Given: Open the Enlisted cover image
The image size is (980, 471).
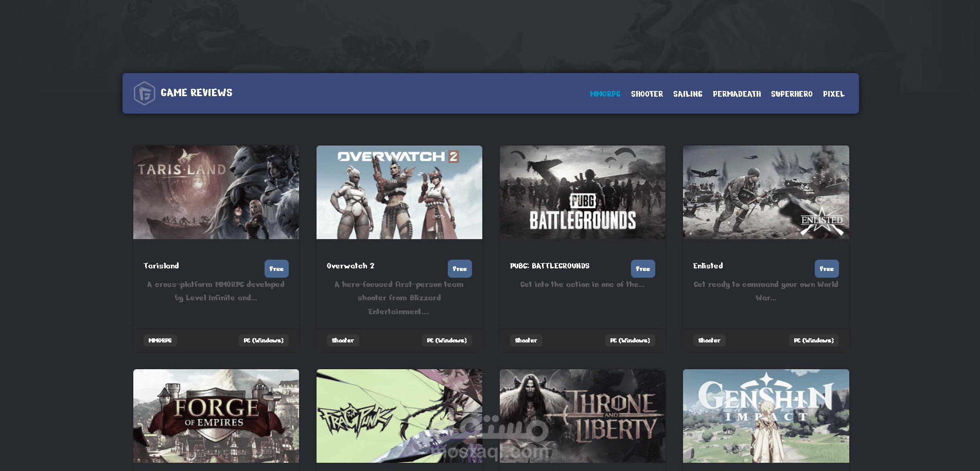Looking at the screenshot, I should [766, 192].
